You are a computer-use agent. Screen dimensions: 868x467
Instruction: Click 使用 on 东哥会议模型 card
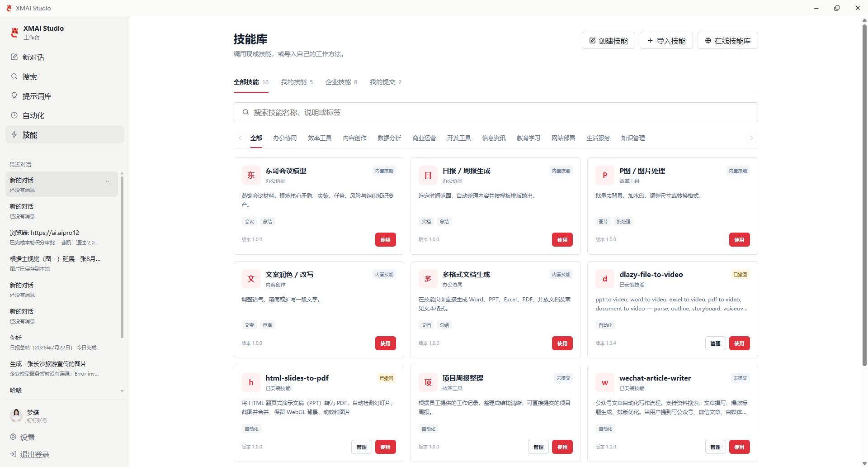[385, 240]
